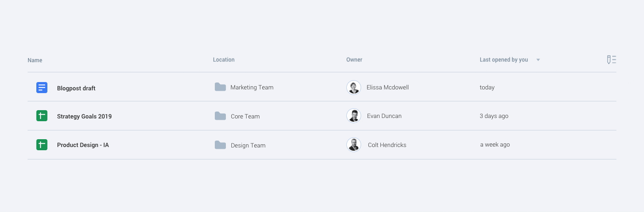The width and height of the screenshot is (644, 212).
Task: Open the column display options icon
Action: pos(611,59)
